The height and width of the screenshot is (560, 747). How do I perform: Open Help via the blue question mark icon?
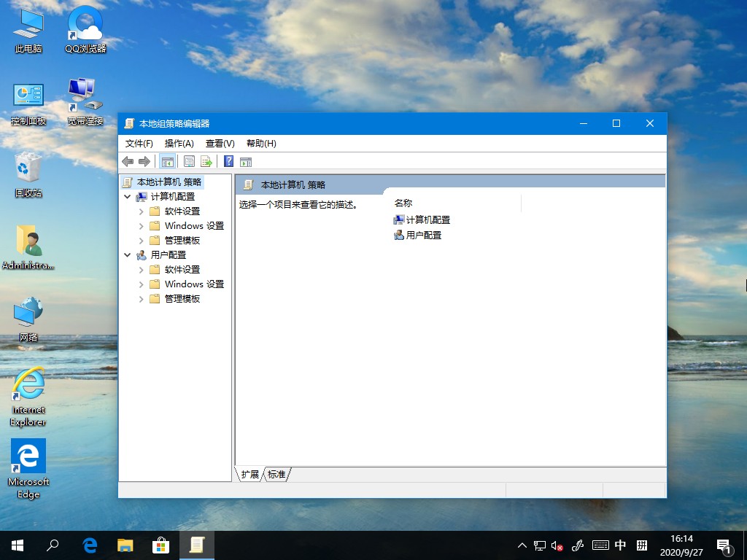tap(228, 161)
